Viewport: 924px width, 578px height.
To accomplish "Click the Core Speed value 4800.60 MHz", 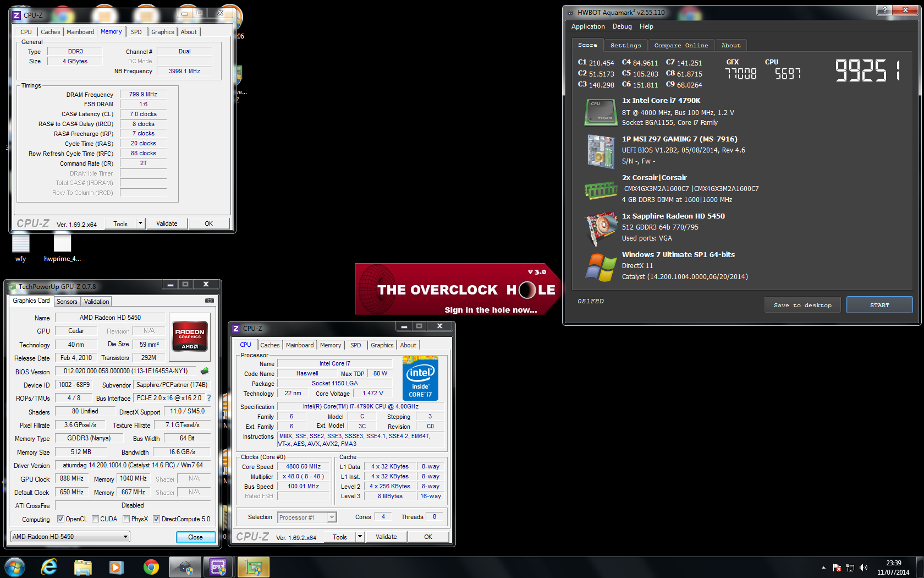I will (303, 467).
